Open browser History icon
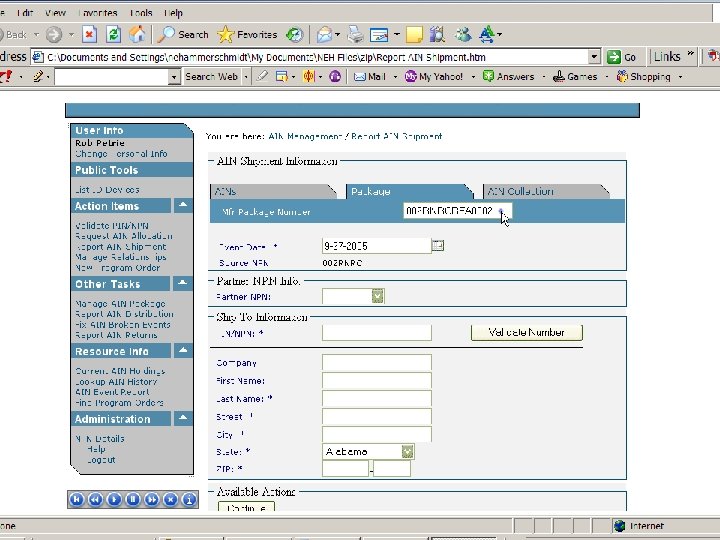 click(294, 34)
